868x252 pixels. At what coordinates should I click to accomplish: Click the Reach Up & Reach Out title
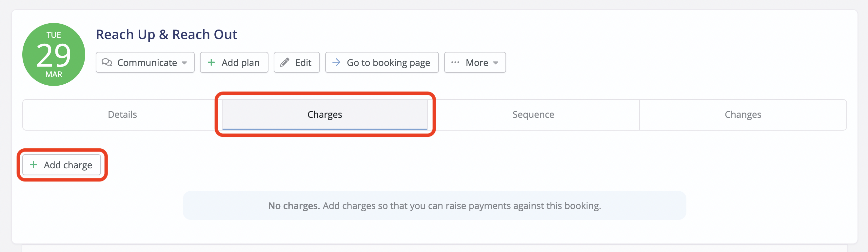[x=167, y=34]
